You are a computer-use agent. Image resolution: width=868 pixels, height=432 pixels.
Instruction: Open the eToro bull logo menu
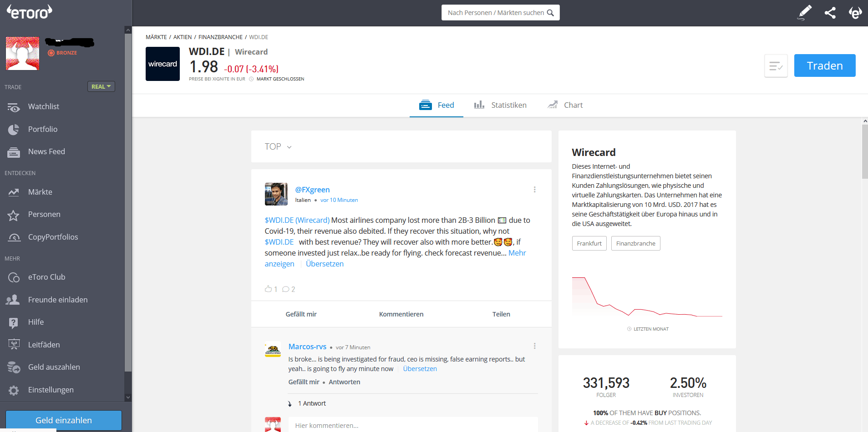(x=855, y=13)
